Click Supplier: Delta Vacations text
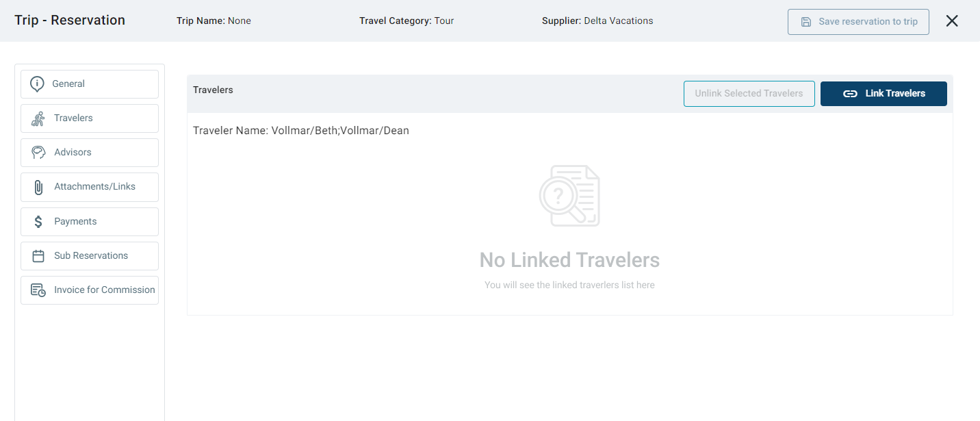This screenshot has width=980, height=421. click(597, 21)
